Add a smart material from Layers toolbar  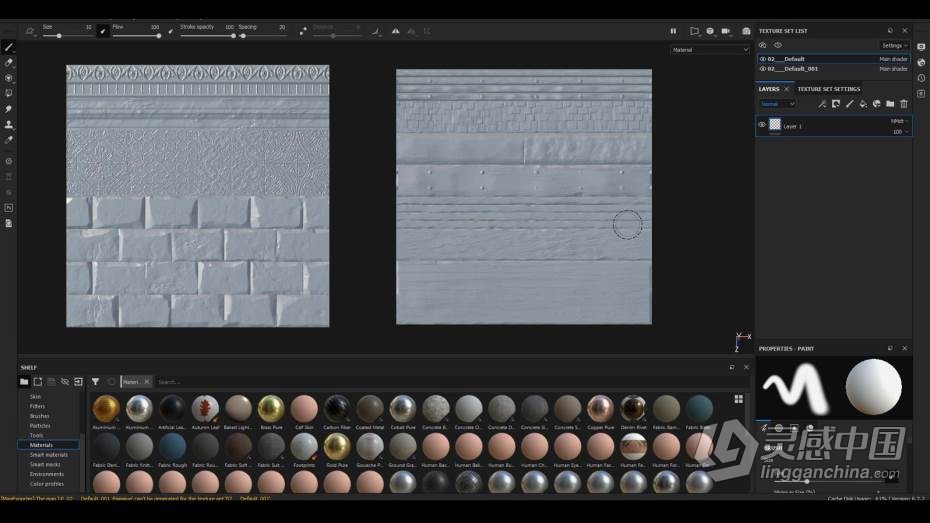point(877,104)
